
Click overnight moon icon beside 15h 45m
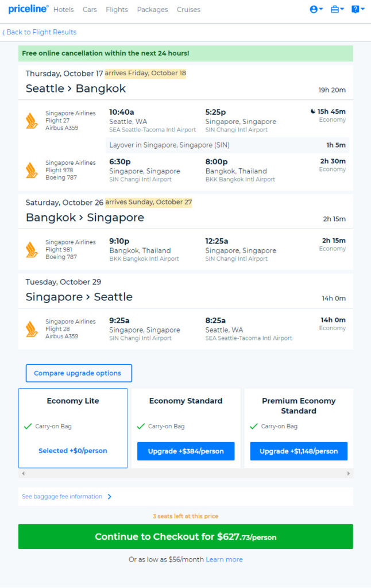click(313, 111)
